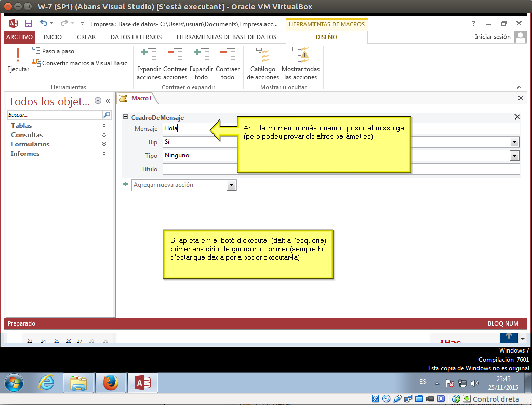Click Expandir todo icon
Viewport: 532px width, 405px height.
[x=201, y=64]
